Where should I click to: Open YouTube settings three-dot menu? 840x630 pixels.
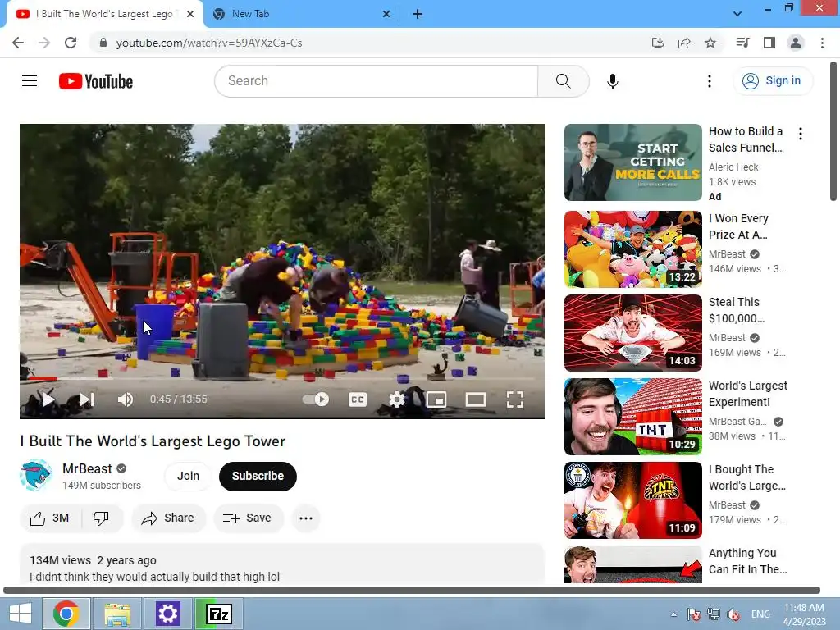click(710, 81)
